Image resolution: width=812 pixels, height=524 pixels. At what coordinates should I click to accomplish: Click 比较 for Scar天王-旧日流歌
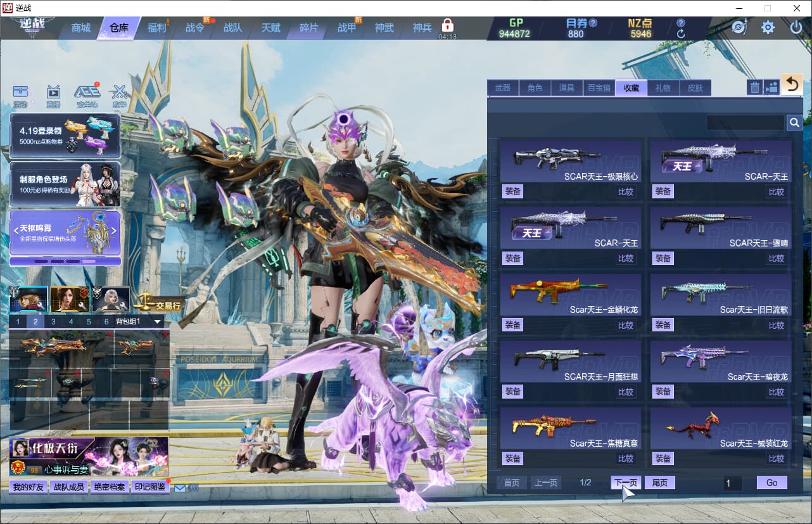[x=777, y=324]
